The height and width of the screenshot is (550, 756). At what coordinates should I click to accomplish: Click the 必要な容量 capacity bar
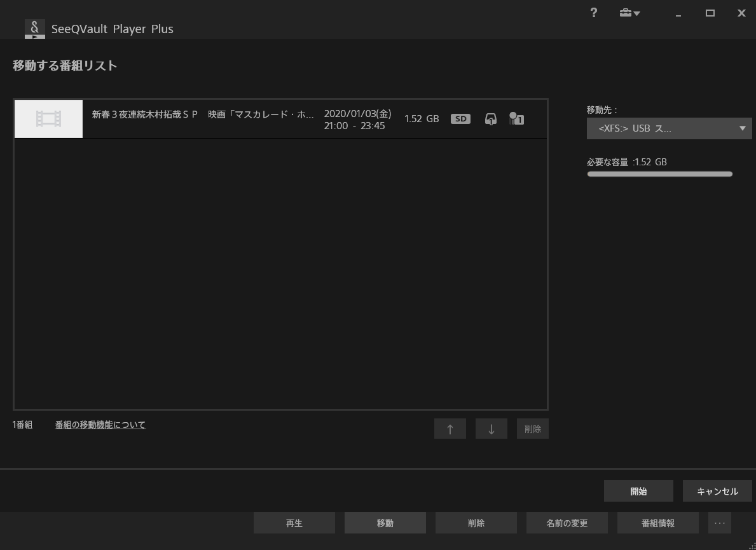point(659,174)
